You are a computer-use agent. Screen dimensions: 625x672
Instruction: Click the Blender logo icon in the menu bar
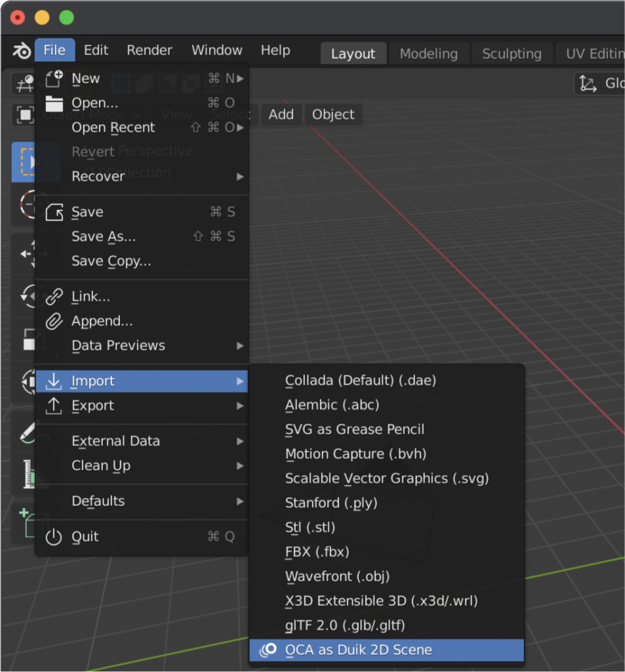22,51
